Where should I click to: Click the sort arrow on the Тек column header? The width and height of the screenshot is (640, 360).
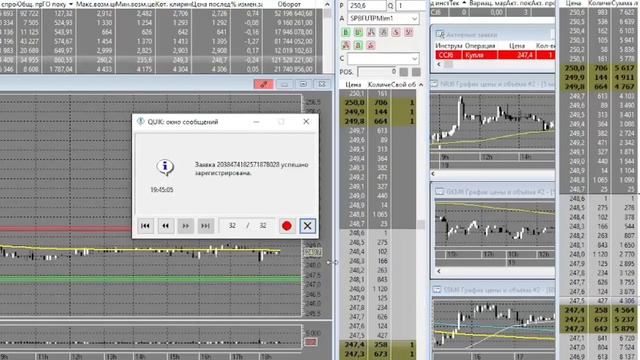pyautogui.click(x=464, y=3)
